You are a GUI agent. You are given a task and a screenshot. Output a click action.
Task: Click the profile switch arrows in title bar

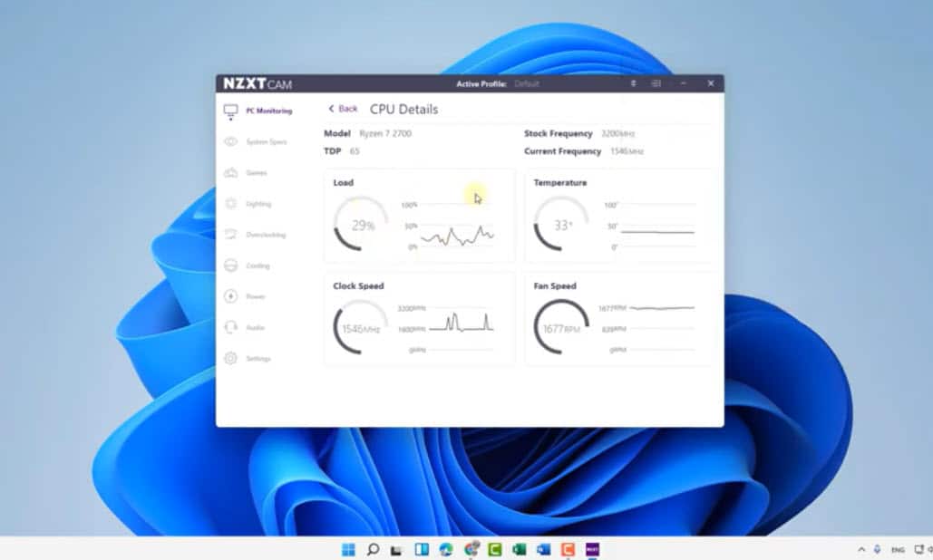[x=633, y=83]
